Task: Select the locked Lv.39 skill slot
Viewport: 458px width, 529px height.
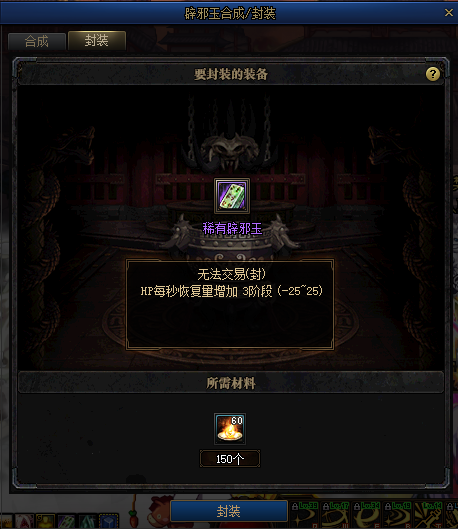Action: (x=305, y=515)
